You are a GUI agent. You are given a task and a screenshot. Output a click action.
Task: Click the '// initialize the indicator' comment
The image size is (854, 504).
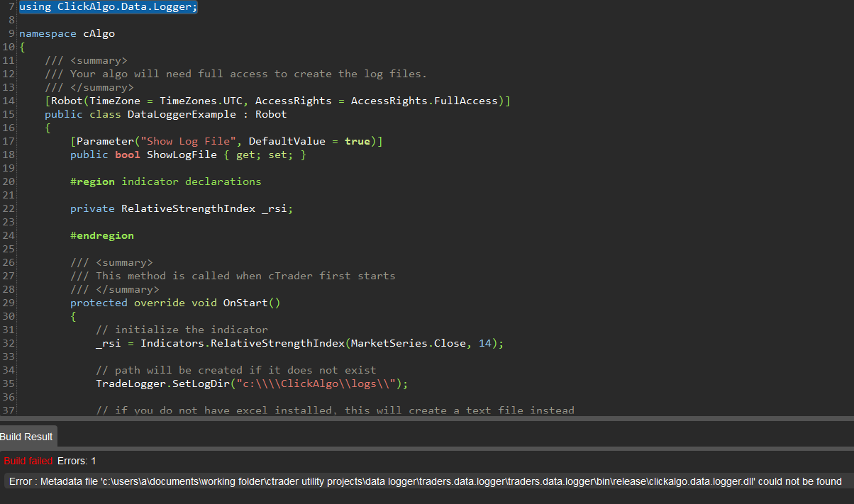point(182,330)
